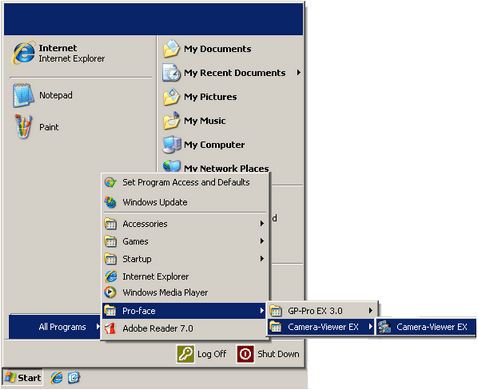The height and width of the screenshot is (390, 478).
Task: Click the Windows Update icon
Action: point(110,202)
